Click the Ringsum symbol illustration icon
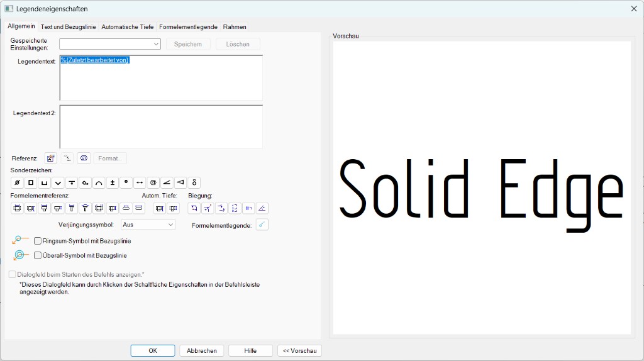 20,240
